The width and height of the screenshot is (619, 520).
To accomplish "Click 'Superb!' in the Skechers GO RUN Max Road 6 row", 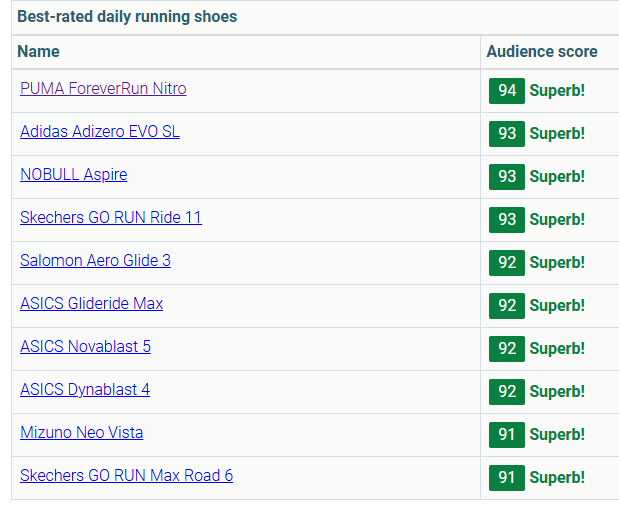I will (x=557, y=478).
